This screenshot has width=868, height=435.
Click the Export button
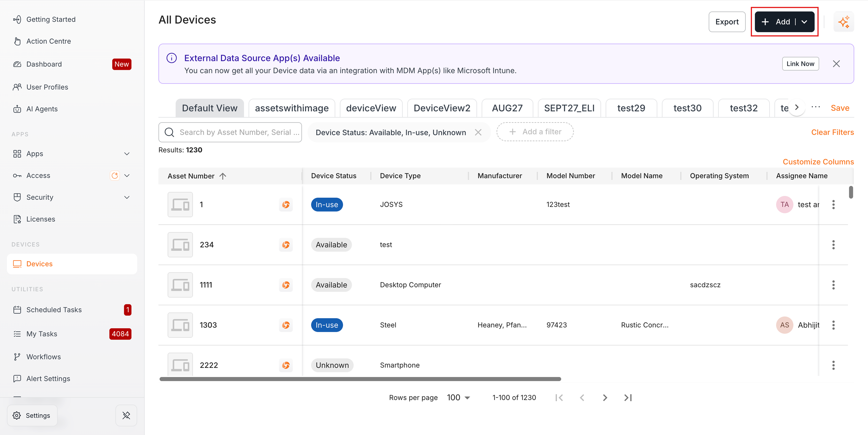[x=727, y=22]
